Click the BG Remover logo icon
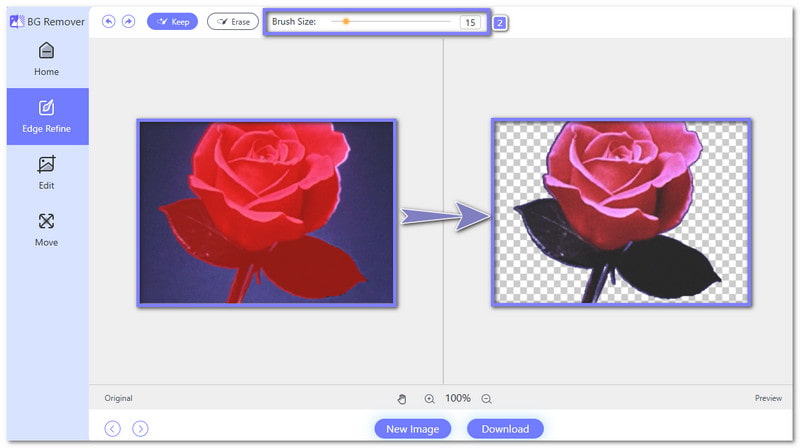 [x=15, y=20]
